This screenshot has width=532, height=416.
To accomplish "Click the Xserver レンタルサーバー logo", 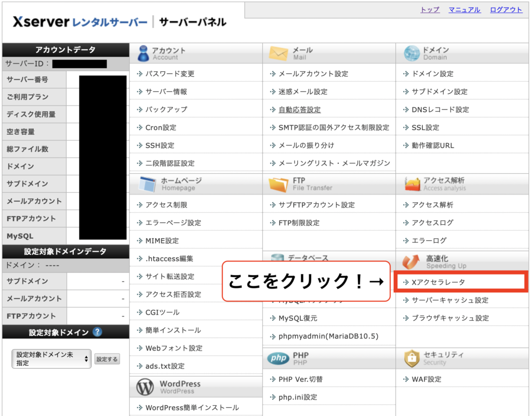I will 80,22.
